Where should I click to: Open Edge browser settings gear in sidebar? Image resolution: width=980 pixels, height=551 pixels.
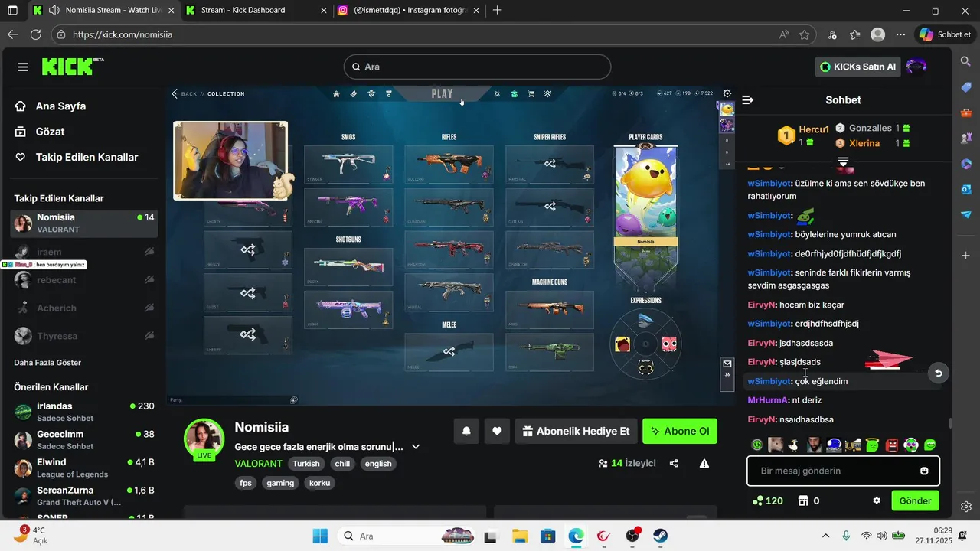[x=966, y=507]
